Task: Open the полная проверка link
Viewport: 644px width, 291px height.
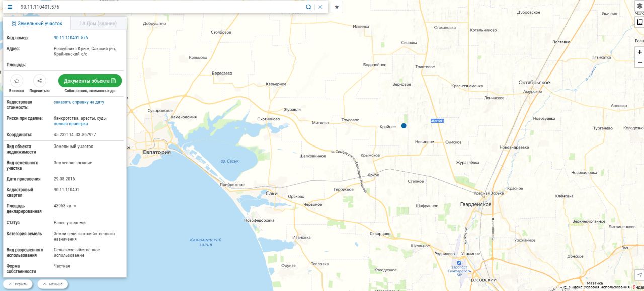Action: 71,124
